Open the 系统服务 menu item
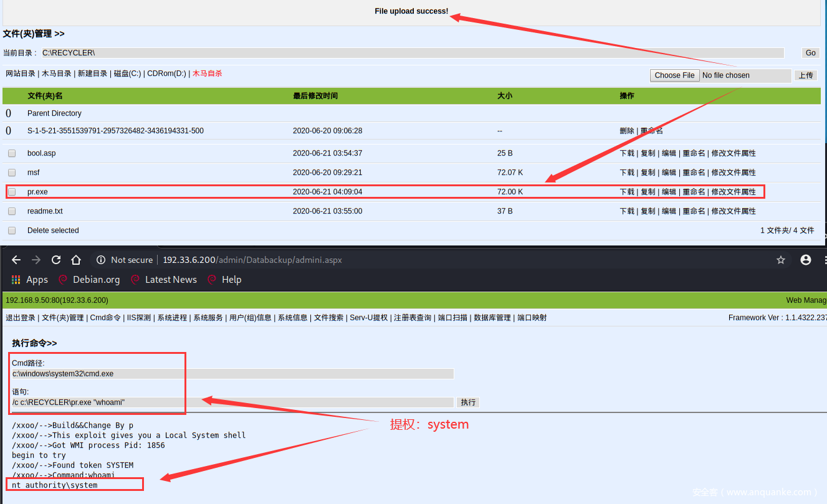 [x=208, y=318]
